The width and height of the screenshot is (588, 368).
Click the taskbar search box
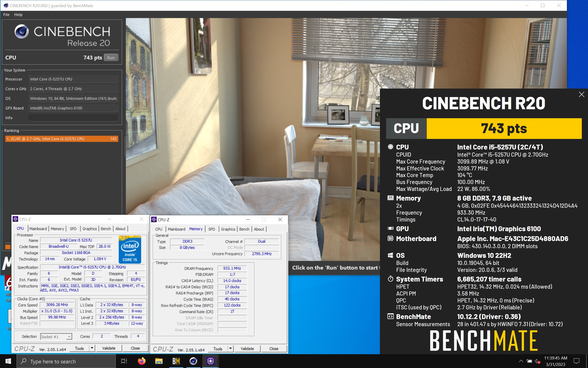(66, 361)
